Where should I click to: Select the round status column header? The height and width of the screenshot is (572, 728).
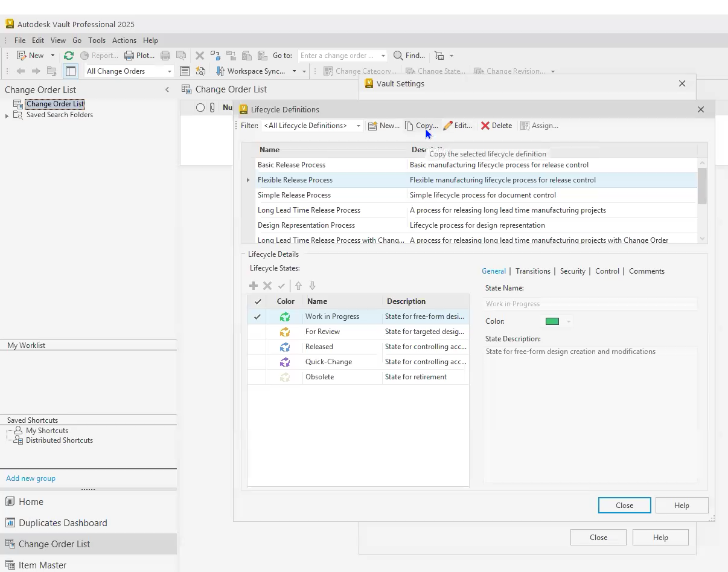click(200, 108)
